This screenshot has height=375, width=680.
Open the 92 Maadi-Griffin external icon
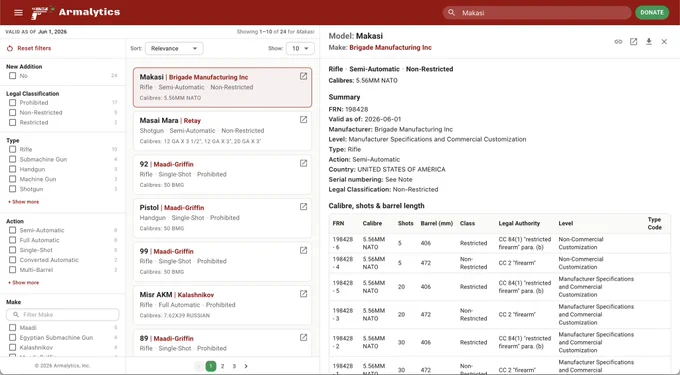(x=304, y=163)
